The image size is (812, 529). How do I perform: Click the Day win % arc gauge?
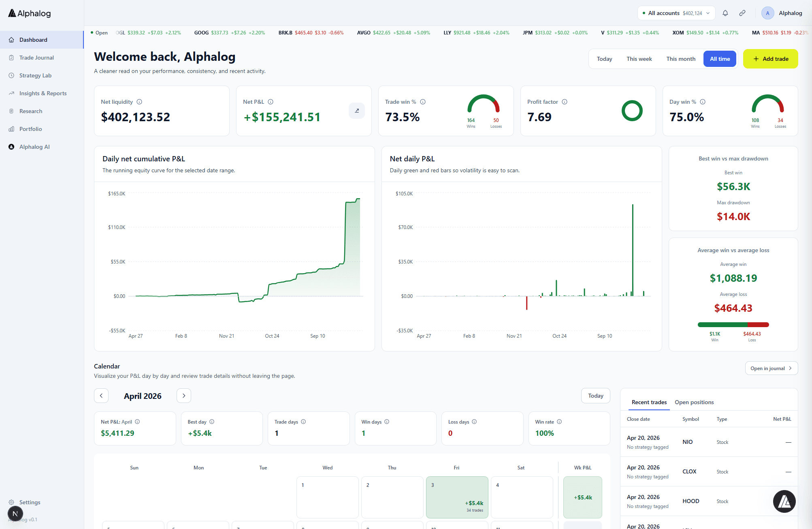coord(767,104)
